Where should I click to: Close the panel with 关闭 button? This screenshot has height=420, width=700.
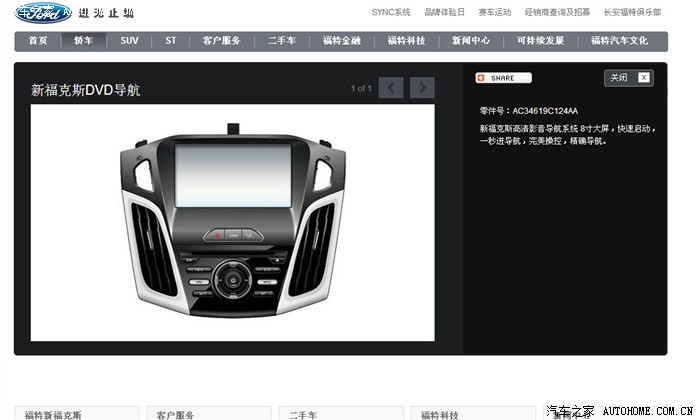point(629,78)
